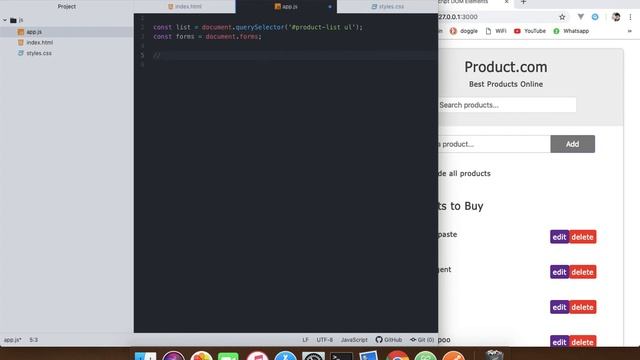Open Photos from the Dock
This screenshot has height=360, width=640.
point(201,356)
